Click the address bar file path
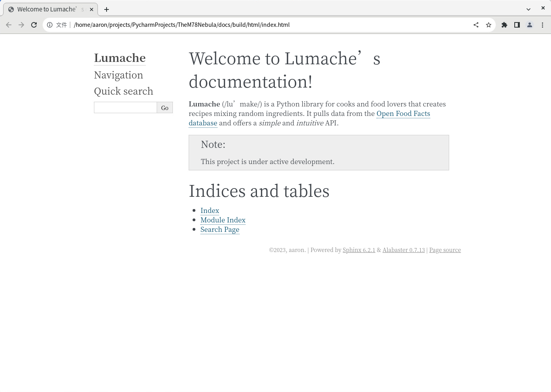Screen dimensions: 551x392 tap(182, 25)
